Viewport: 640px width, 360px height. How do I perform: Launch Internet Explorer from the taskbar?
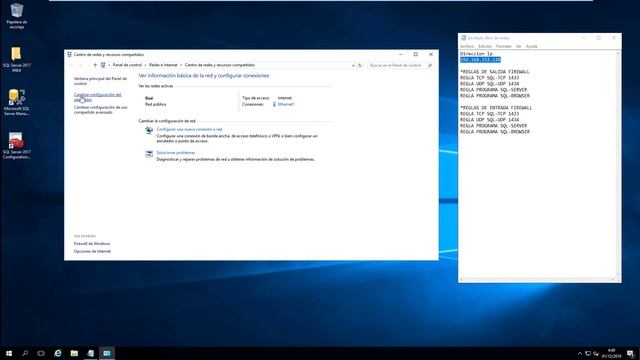click(x=58, y=353)
